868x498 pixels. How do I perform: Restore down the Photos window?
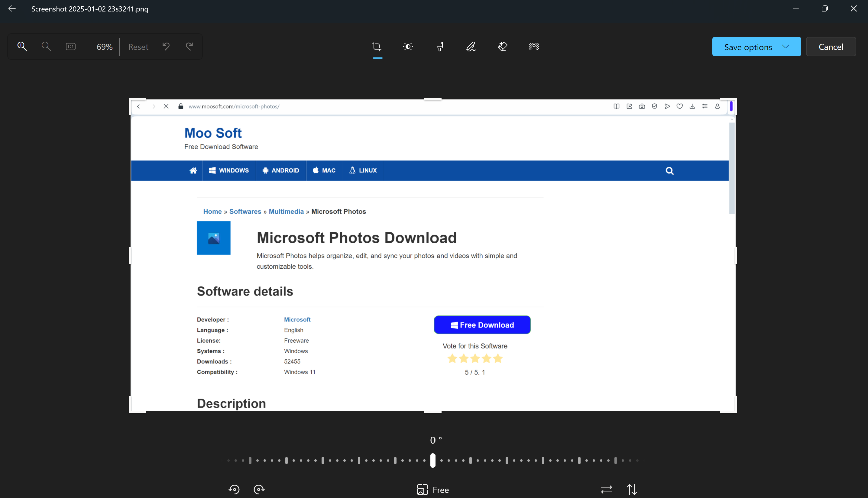pyautogui.click(x=824, y=8)
